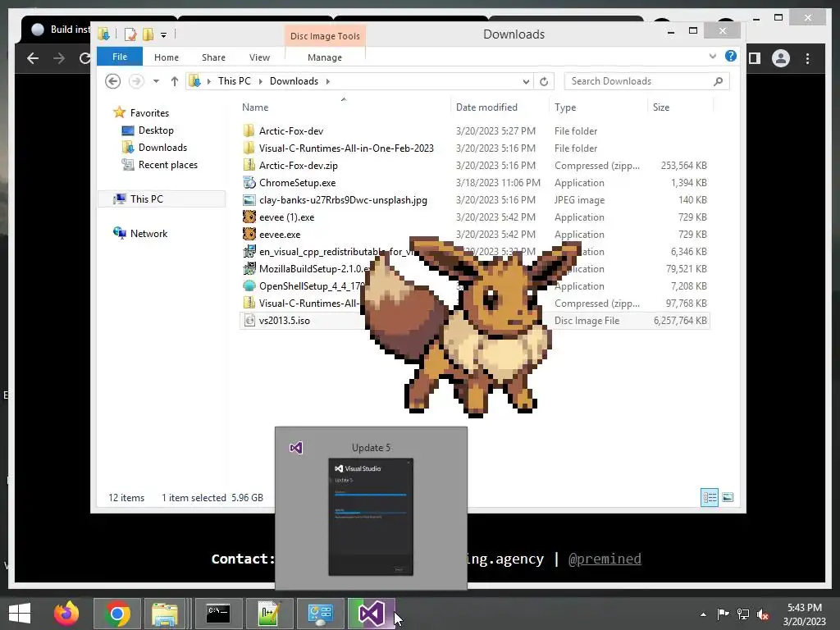Open File Explorer from the taskbar
The height and width of the screenshot is (630, 840).
click(x=166, y=614)
